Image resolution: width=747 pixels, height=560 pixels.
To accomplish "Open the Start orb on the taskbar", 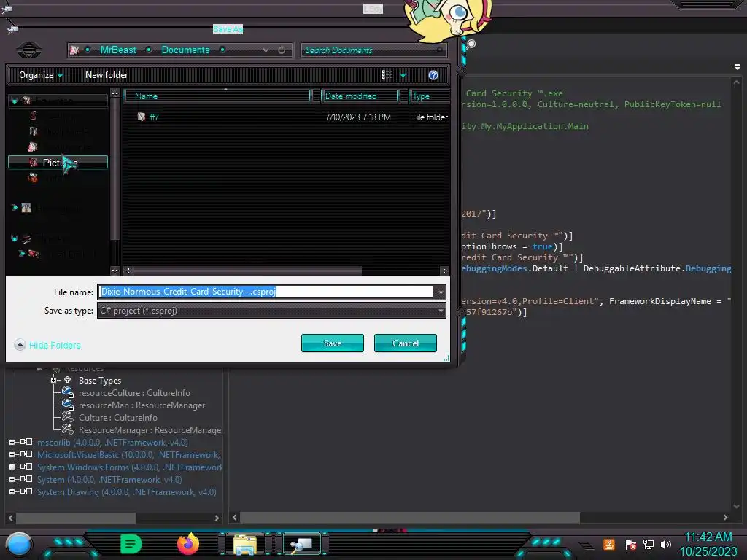I will pos(19,544).
